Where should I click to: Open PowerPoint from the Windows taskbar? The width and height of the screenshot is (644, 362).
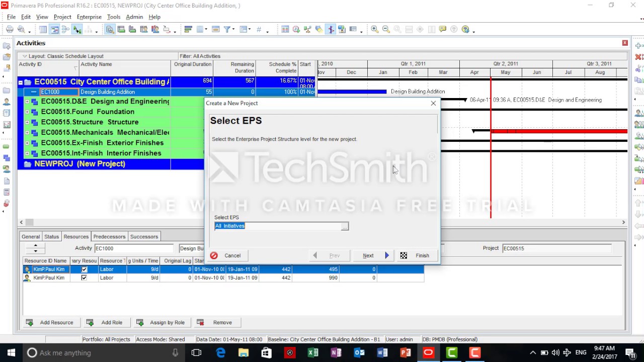tap(406, 352)
